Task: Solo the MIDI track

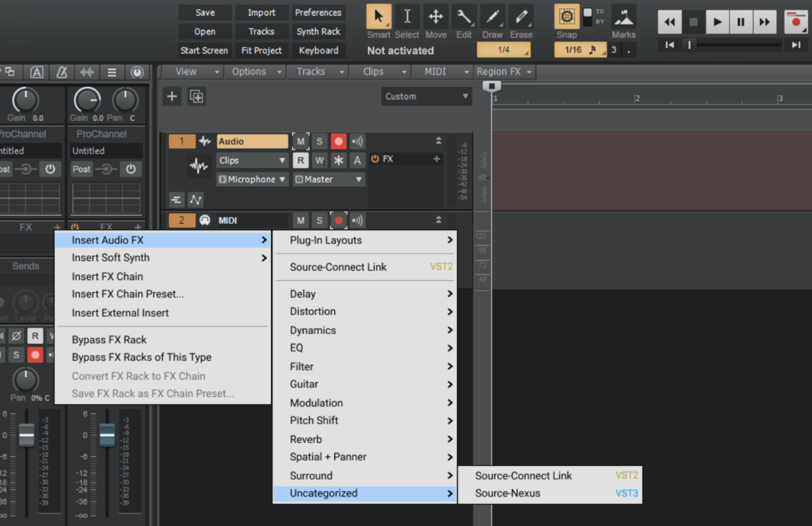Action: 319,220
